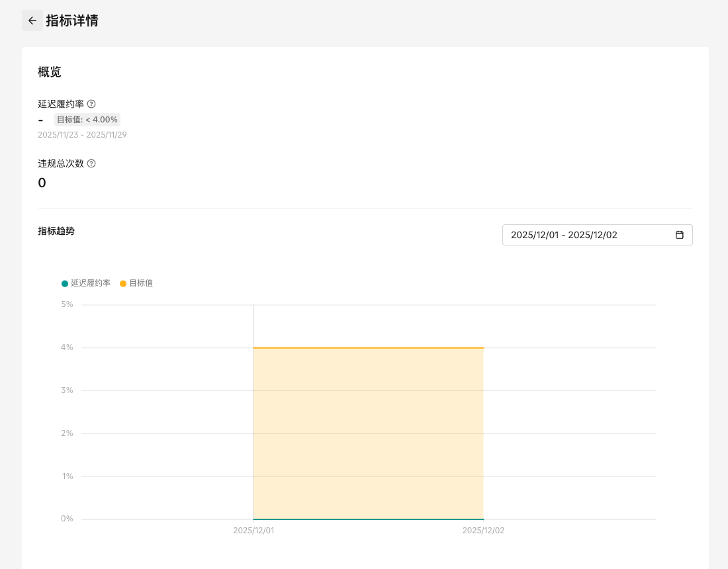Open the calendar icon in date picker
Image resolution: width=728 pixels, height=569 pixels.
pos(679,235)
